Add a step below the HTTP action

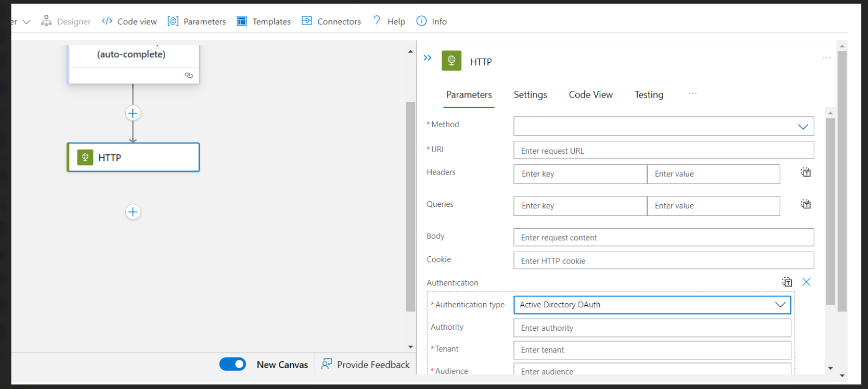tap(133, 212)
